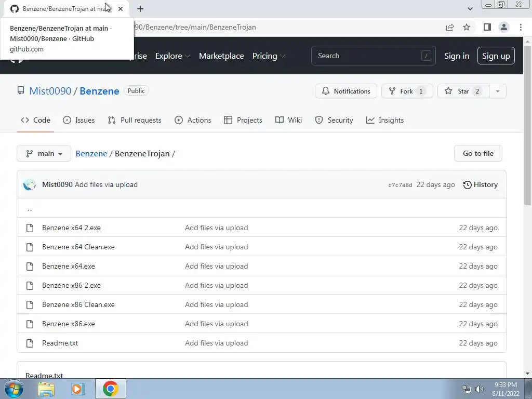The width and height of the screenshot is (532, 399).
Task: Go up to parent directory (..)
Action: point(30,209)
